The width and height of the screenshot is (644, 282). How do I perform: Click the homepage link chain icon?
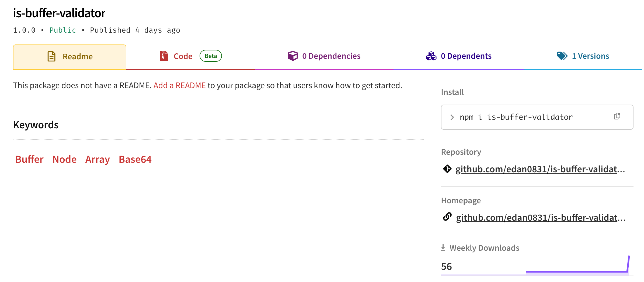(447, 217)
